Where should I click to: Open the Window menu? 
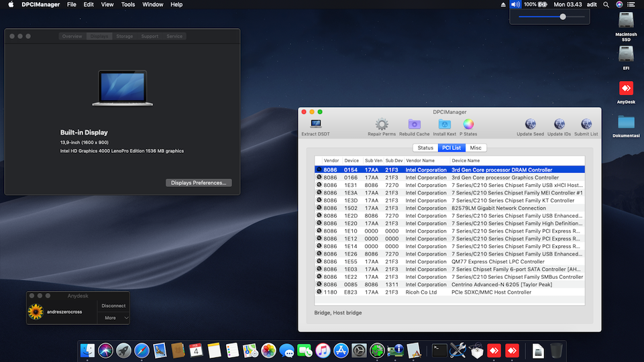(x=152, y=5)
